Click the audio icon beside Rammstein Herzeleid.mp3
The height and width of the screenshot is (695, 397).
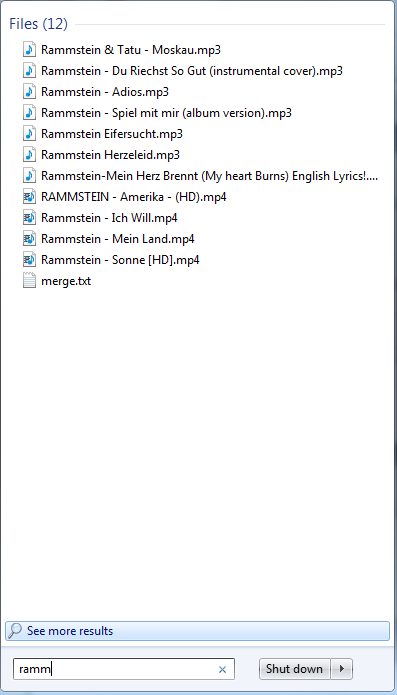pos(29,155)
